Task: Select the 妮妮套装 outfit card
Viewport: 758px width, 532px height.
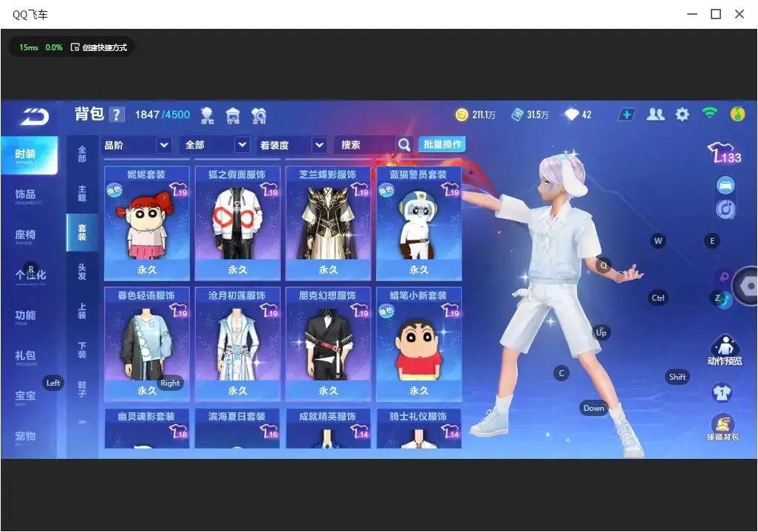Action: (x=147, y=223)
